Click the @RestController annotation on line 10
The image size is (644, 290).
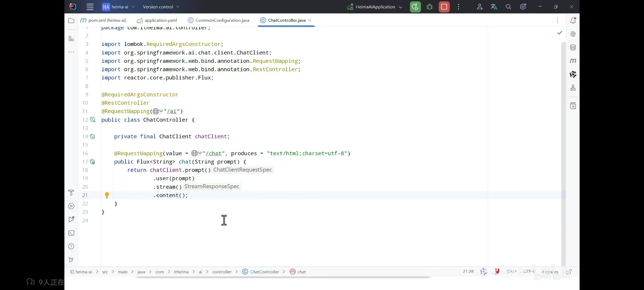(x=125, y=103)
